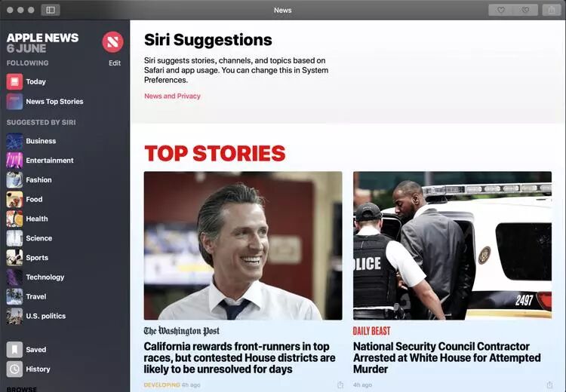Click the TOP STORIES section heading
Screen dimensions: 566x392
215,153
